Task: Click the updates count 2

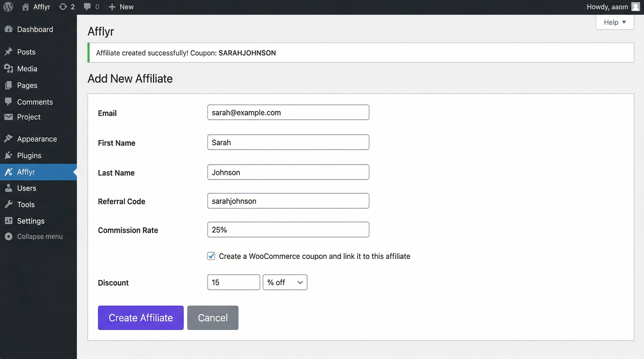Action: coord(73,7)
